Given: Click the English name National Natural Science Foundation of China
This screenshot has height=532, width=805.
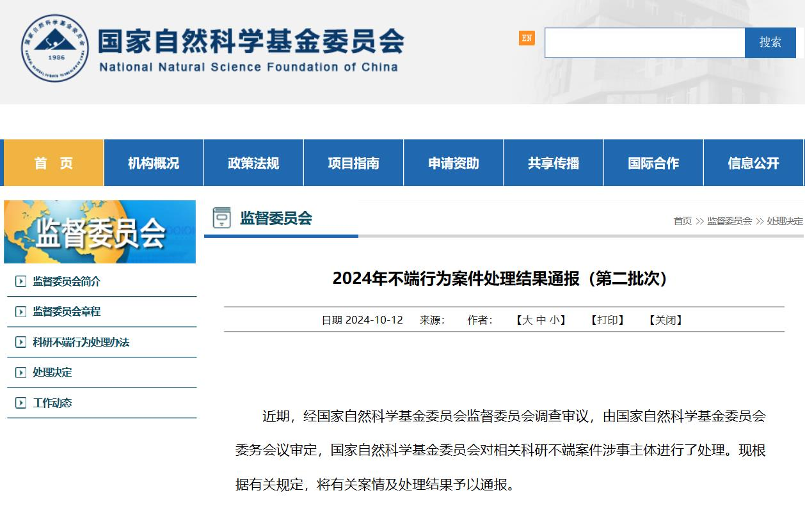Looking at the screenshot, I should 248,66.
